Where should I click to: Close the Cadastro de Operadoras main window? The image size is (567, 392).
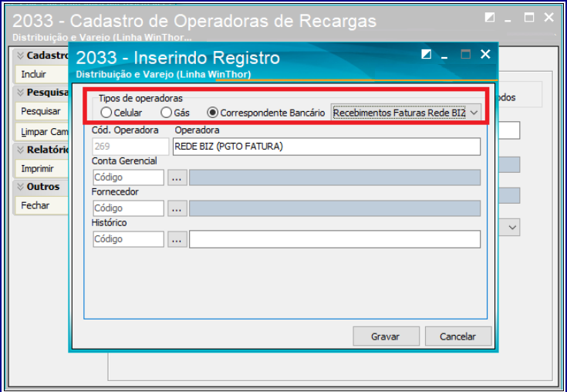click(549, 17)
